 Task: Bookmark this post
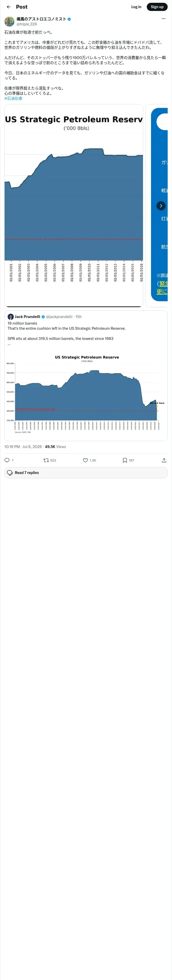[x=125, y=460]
